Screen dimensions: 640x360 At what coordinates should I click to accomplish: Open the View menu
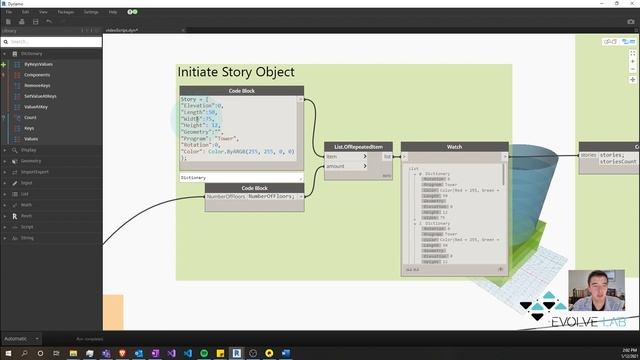(43, 12)
